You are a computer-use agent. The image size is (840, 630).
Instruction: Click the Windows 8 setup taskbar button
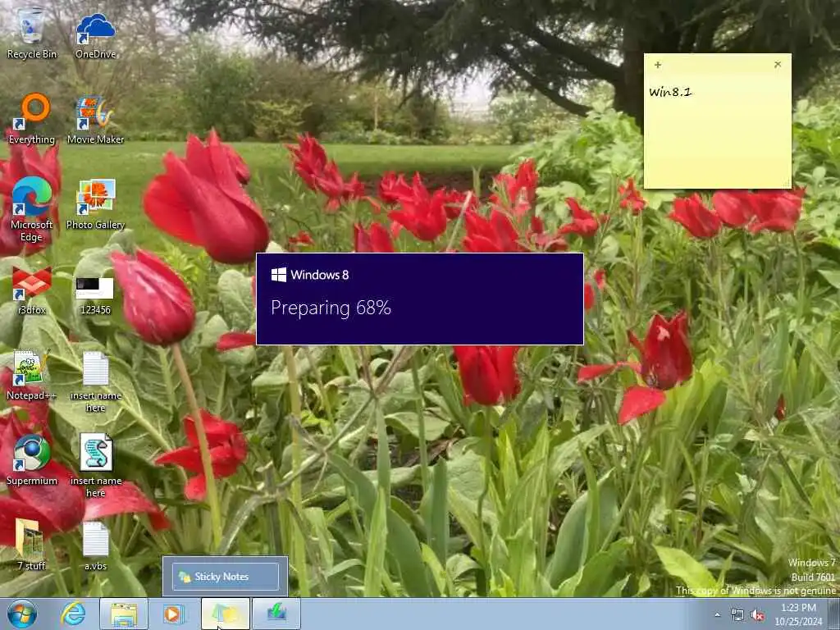tap(276, 614)
